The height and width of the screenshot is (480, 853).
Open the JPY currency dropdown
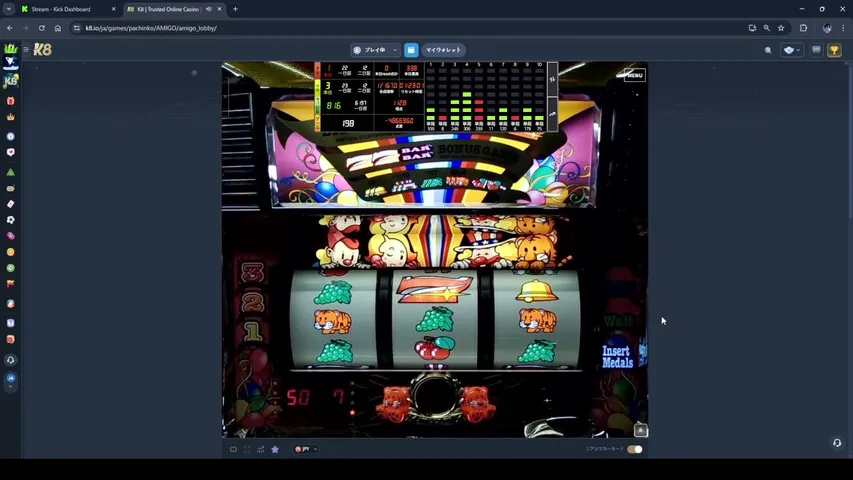click(306, 449)
